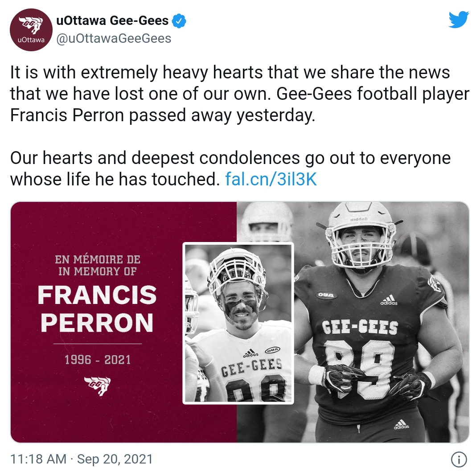Open the @uOttawaGeeGees handle
Image resolution: width=476 pixels, height=472 pixels.
[x=114, y=38]
